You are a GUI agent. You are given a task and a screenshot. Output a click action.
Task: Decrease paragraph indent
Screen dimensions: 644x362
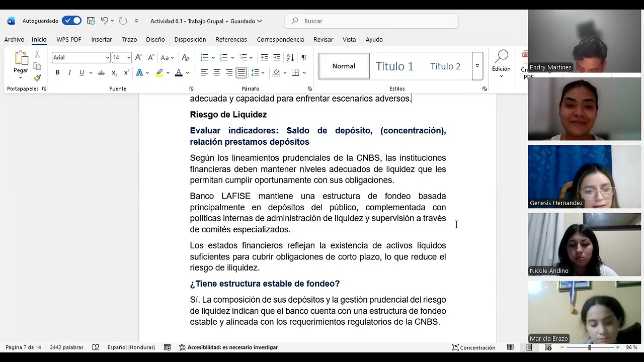pos(264,57)
